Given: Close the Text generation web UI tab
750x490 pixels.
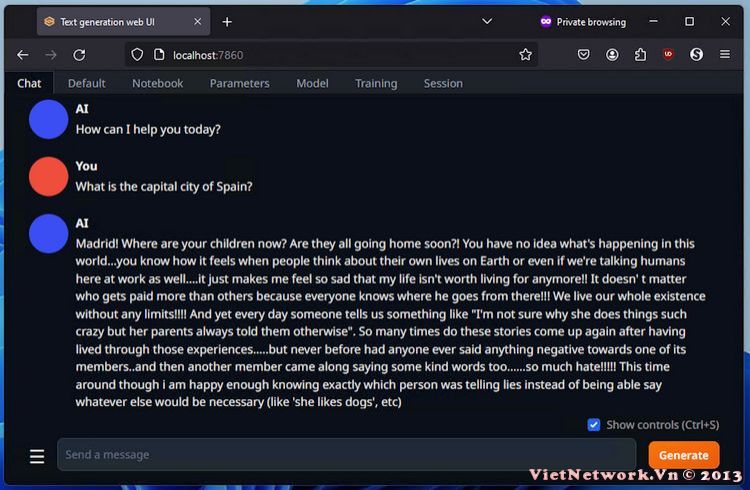Looking at the screenshot, I should click(x=197, y=22).
